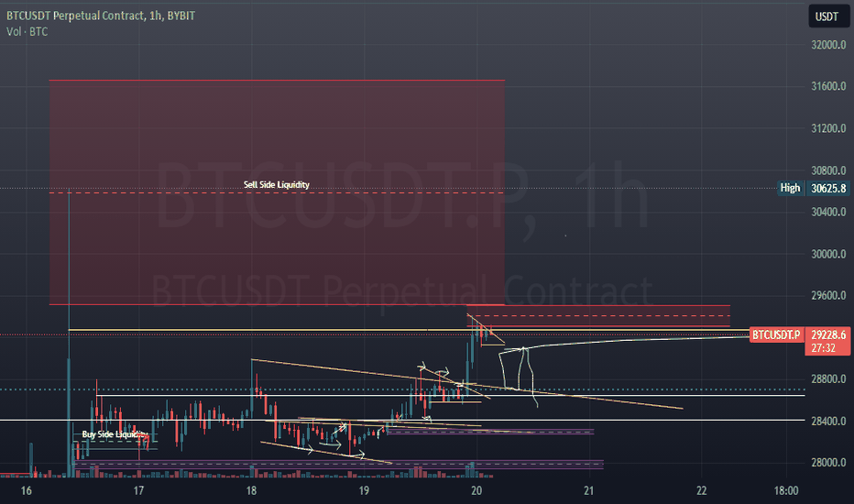Select the small red zone near 29400
The height and width of the screenshot is (504, 854).
(598, 316)
